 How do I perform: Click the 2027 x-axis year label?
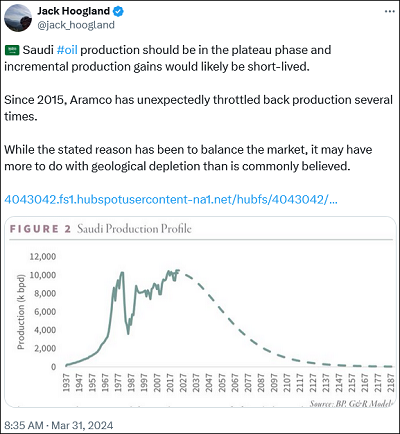click(x=183, y=383)
